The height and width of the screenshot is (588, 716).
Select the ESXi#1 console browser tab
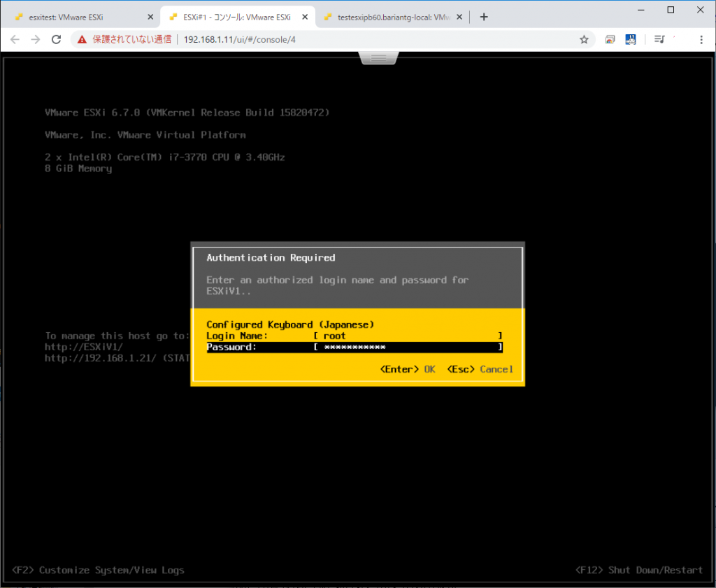[x=236, y=17]
